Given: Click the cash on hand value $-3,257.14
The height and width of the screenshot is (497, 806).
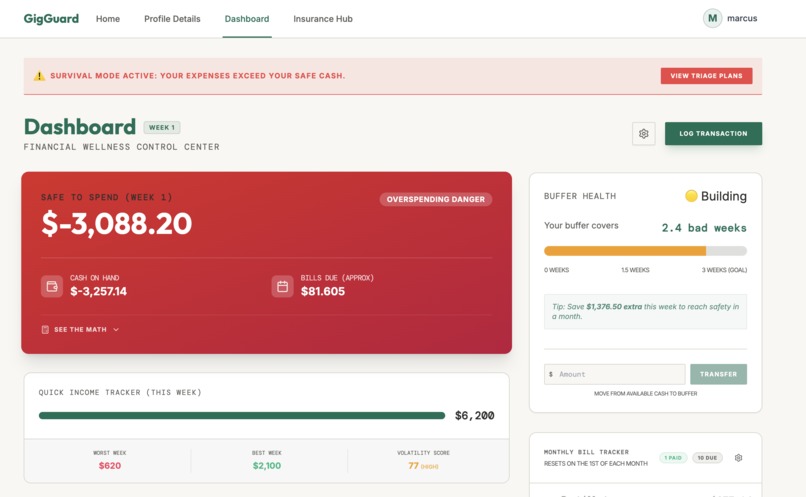Looking at the screenshot, I should (x=98, y=291).
